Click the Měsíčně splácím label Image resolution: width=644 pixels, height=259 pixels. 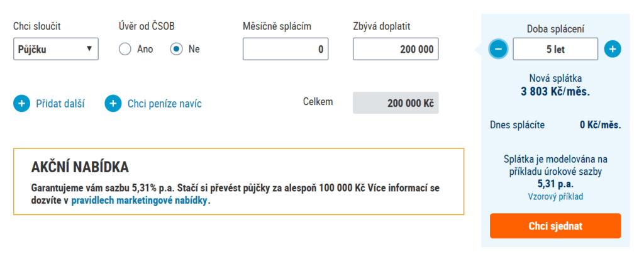[277, 26]
